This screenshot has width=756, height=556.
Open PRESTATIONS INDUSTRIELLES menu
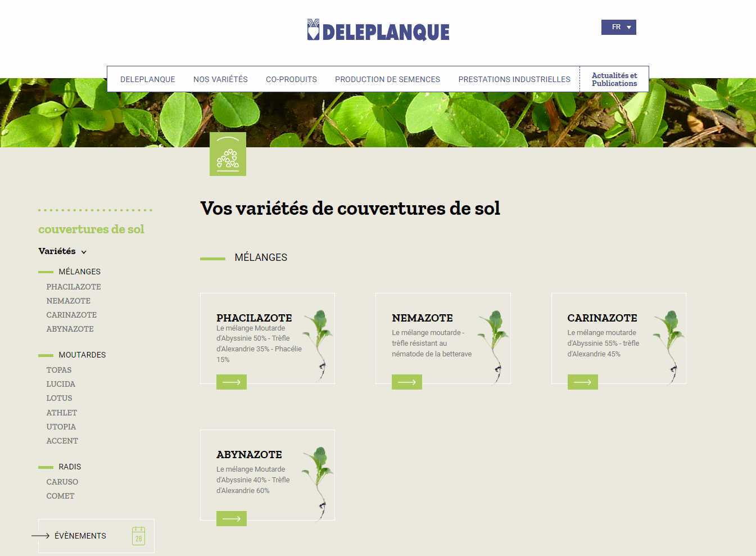point(514,79)
